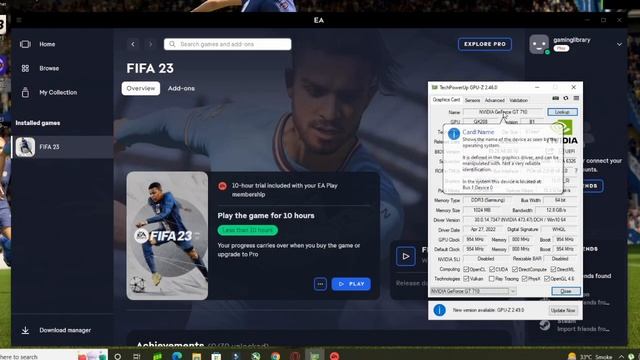Open the three-dots more options button
640x360 pixels.
[320, 284]
